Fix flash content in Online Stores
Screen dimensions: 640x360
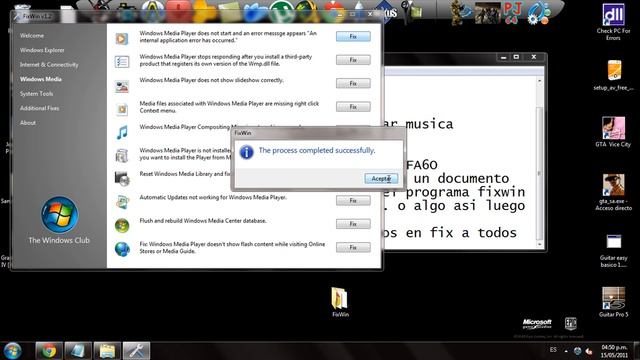tap(353, 247)
